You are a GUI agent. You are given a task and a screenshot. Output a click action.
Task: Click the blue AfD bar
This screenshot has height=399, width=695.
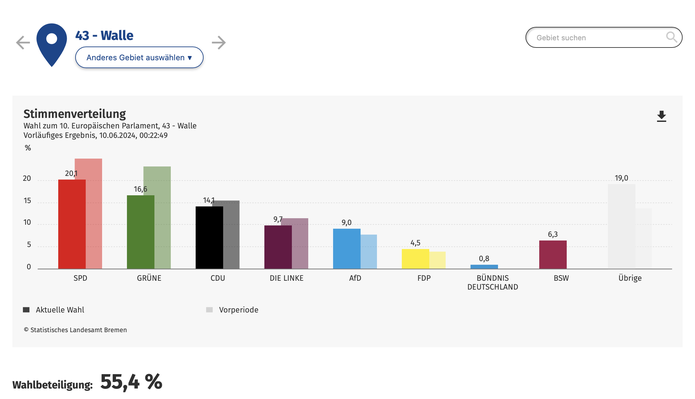coord(347,249)
